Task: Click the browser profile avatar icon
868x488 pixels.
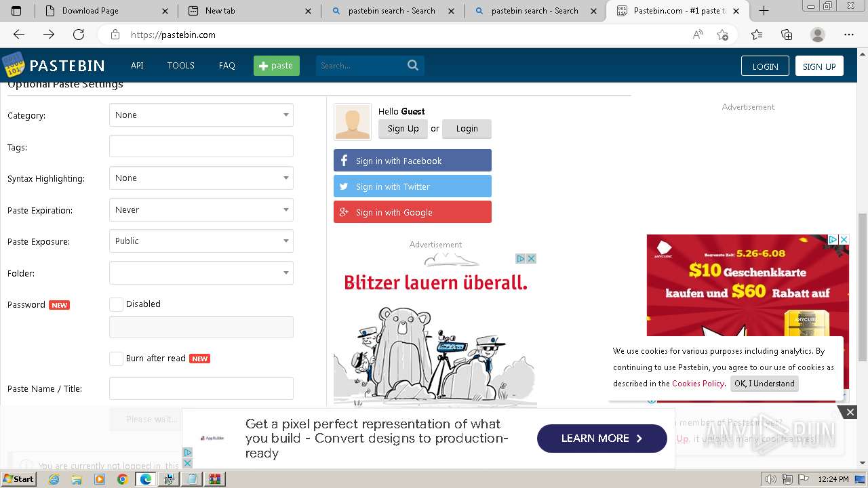Action: pyautogui.click(x=818, y=35)
